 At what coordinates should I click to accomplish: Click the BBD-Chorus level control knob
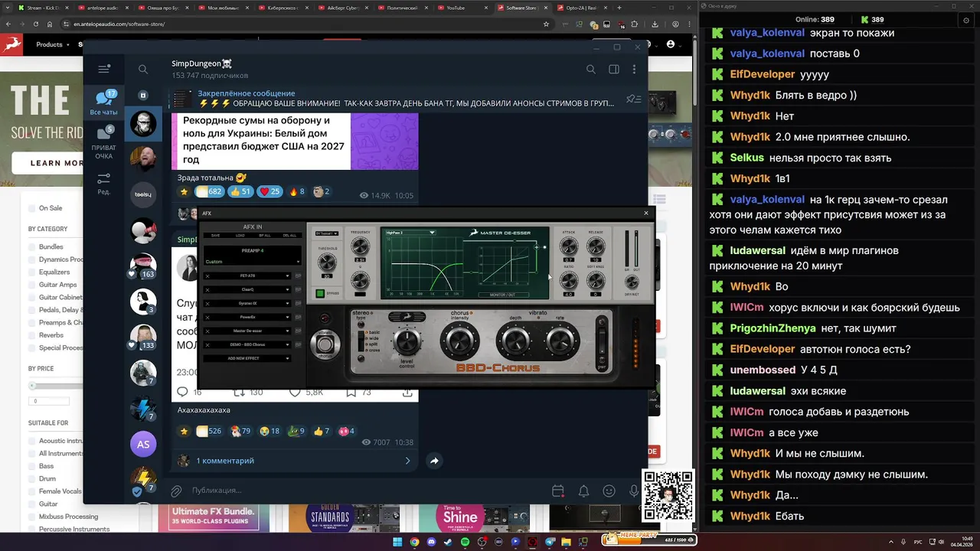(x=407, y=341)
